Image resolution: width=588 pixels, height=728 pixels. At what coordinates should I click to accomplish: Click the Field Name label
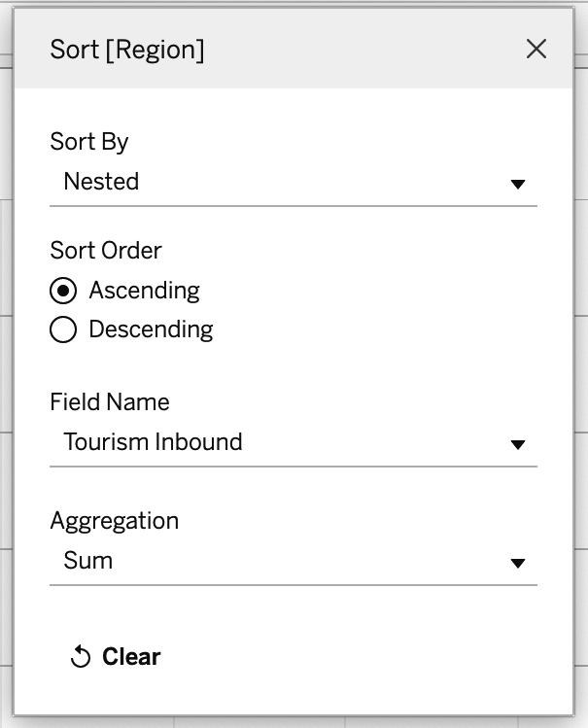pos(110,402)
